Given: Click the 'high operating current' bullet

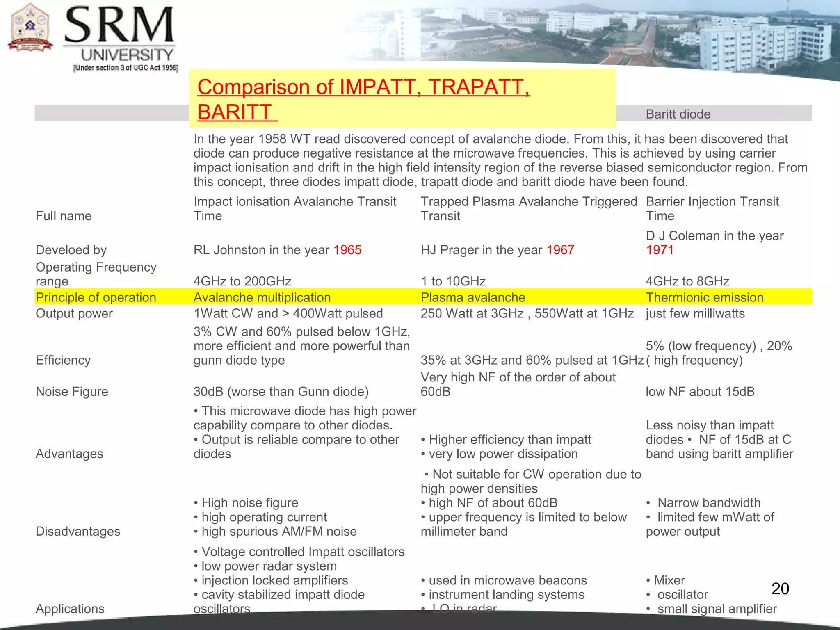Looking at the screenshot, I should pos(260,517).
